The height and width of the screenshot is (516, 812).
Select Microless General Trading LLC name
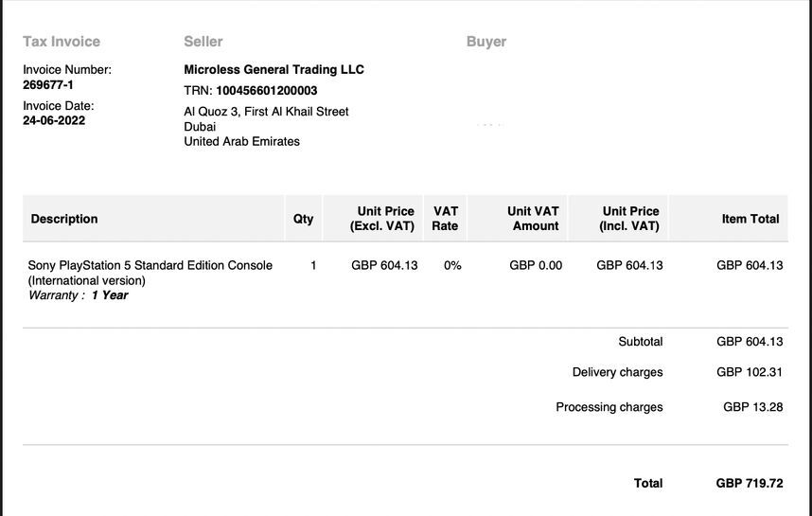(x=274, y=69)
